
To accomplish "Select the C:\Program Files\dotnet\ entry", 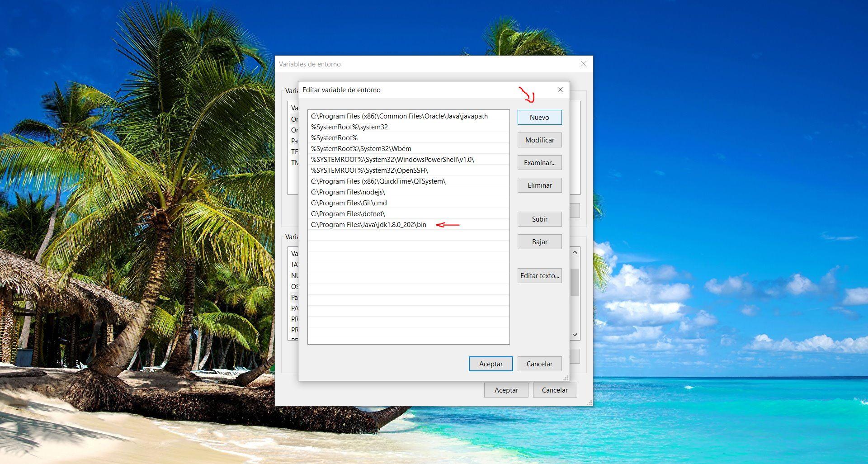I will (x=408, y=213).
